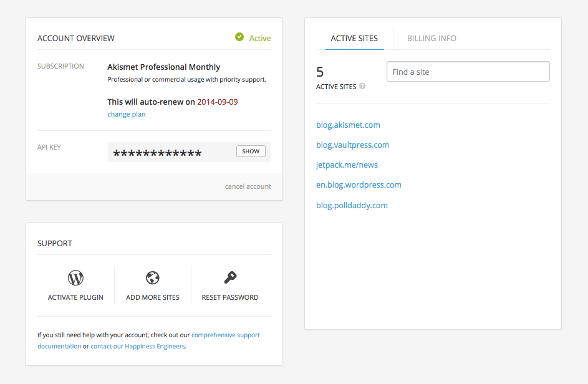Select the globe Add More Sites icon
The image size is (588, 384).
153,277
